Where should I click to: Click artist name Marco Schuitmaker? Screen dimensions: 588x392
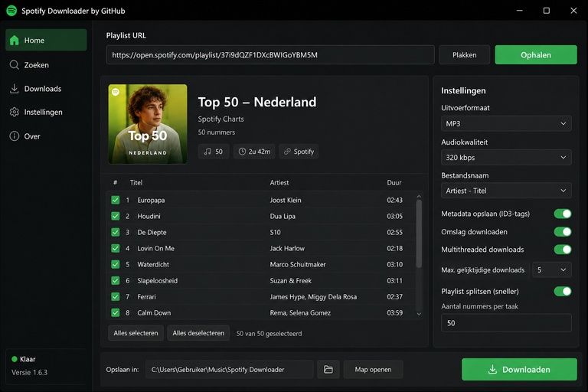[x=298, y=264]
